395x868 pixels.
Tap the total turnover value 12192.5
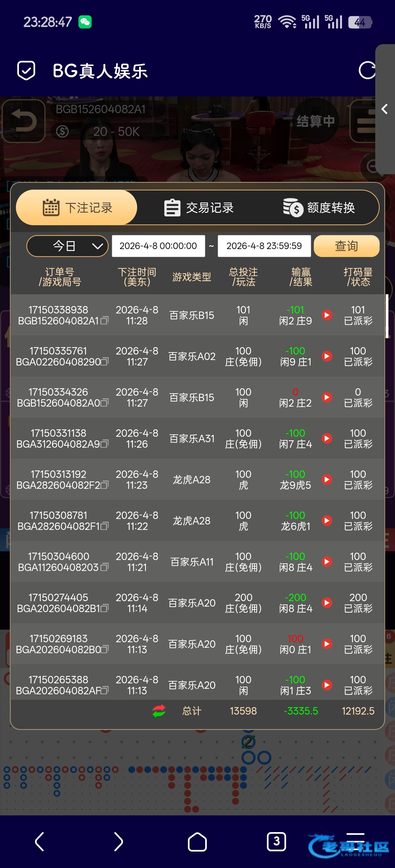(x=358, y=711)
